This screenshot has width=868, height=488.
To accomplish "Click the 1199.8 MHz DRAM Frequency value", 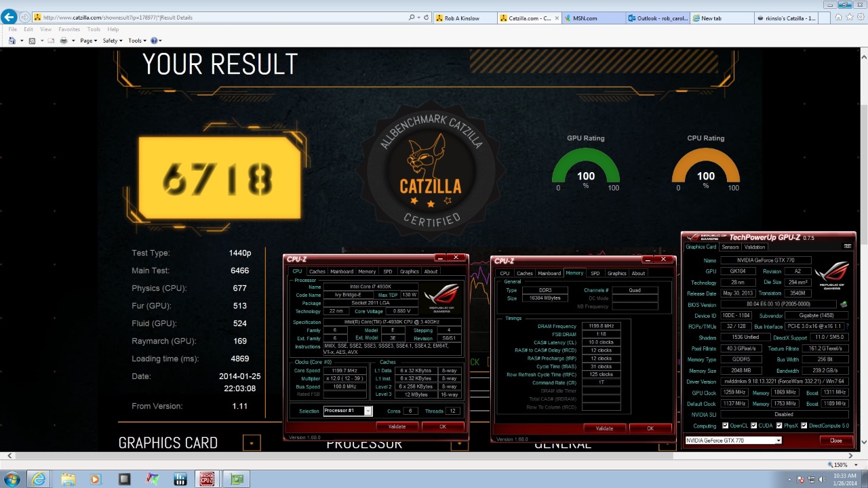I will coord(600,326).
